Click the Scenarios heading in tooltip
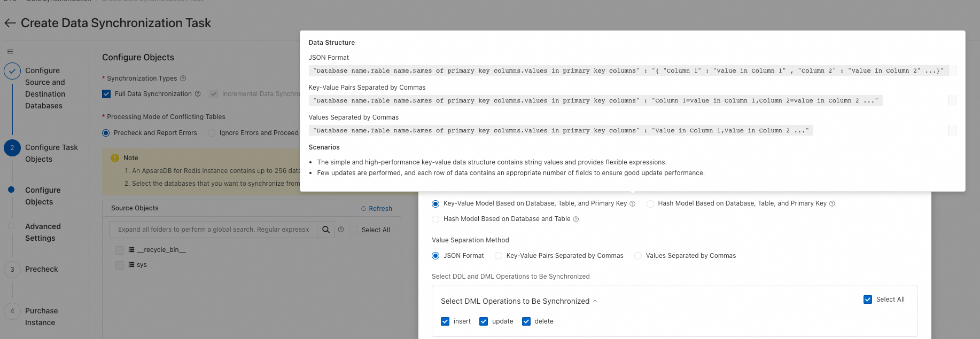The width and height of the screenshot is (980, 339). pyautogui.click(x=324, y=147)
